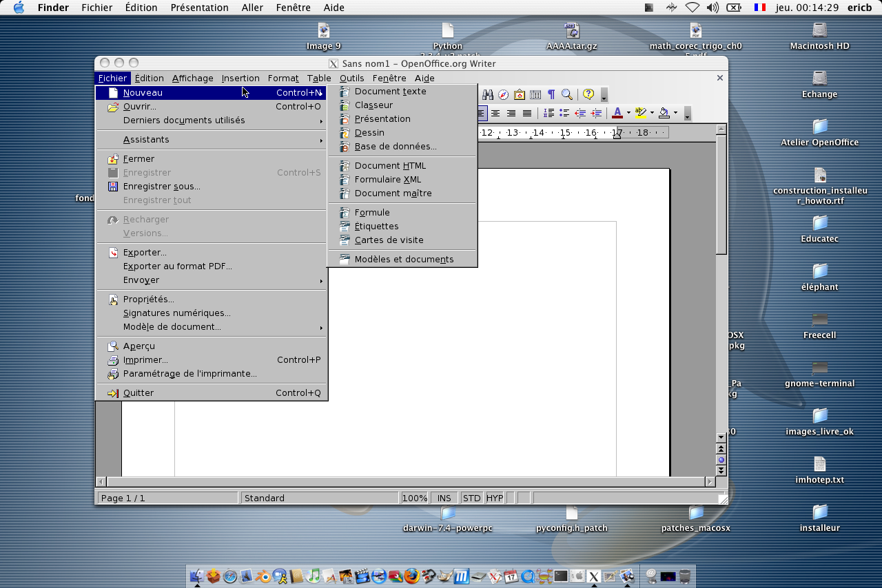Open the Navigator compass icon
This screenshot has width=882, height=588.
504,94
